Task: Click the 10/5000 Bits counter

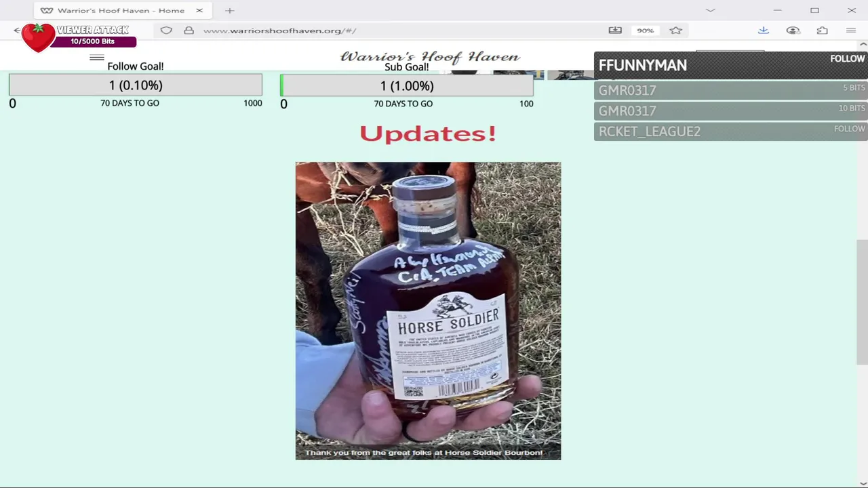Action: (93, 41)
